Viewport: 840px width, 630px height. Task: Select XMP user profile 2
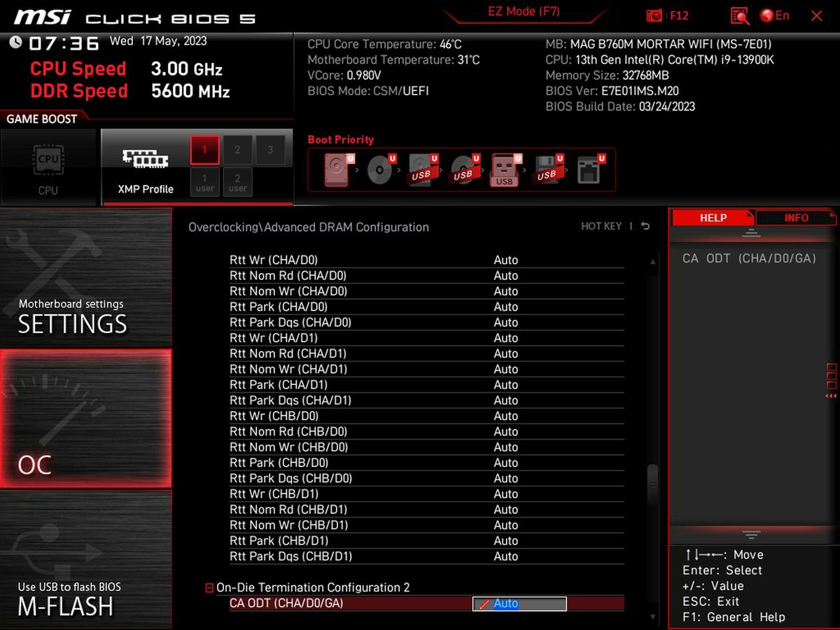(237, 182)
